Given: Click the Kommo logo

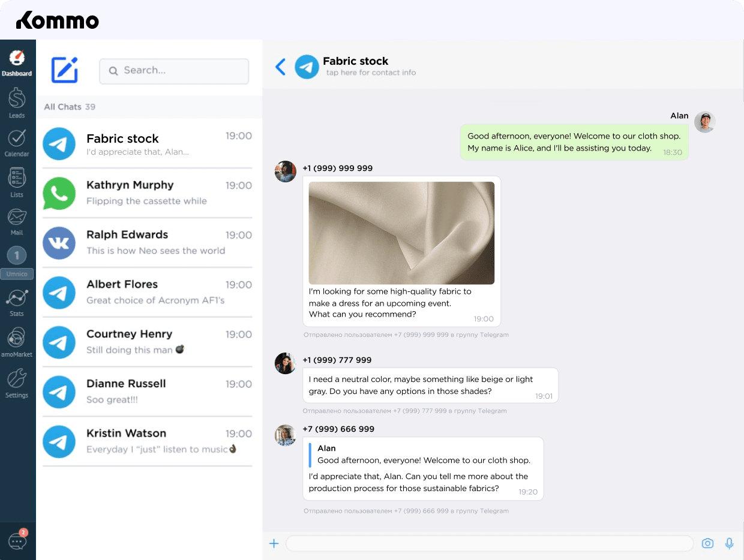Looking at the screenshot, I should point(57,20).
